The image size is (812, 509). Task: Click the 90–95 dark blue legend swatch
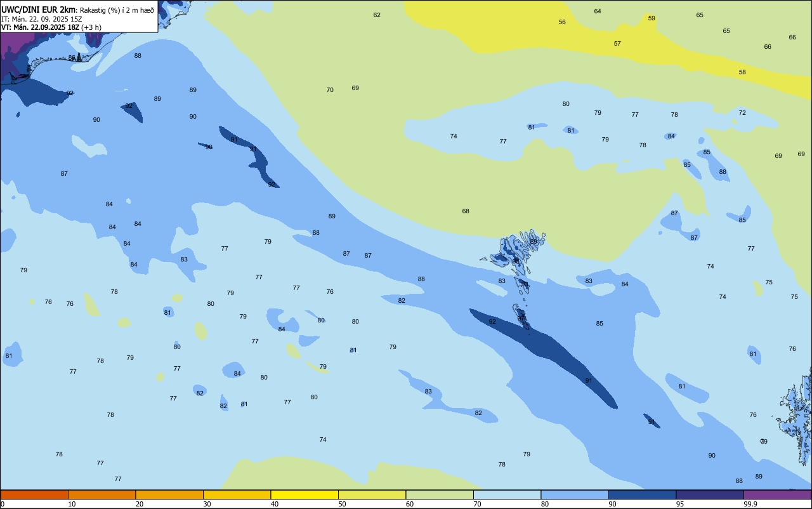(642, 494)
